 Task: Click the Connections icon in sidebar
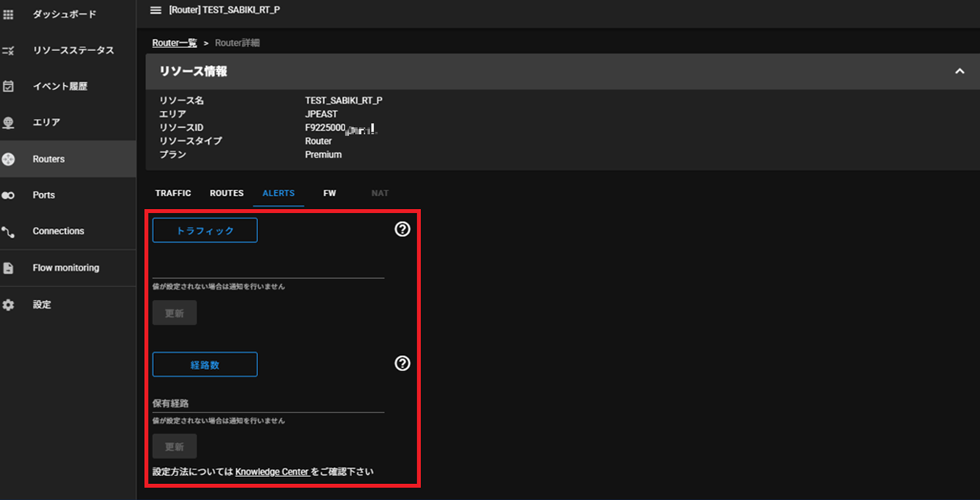tap(8, 231)
